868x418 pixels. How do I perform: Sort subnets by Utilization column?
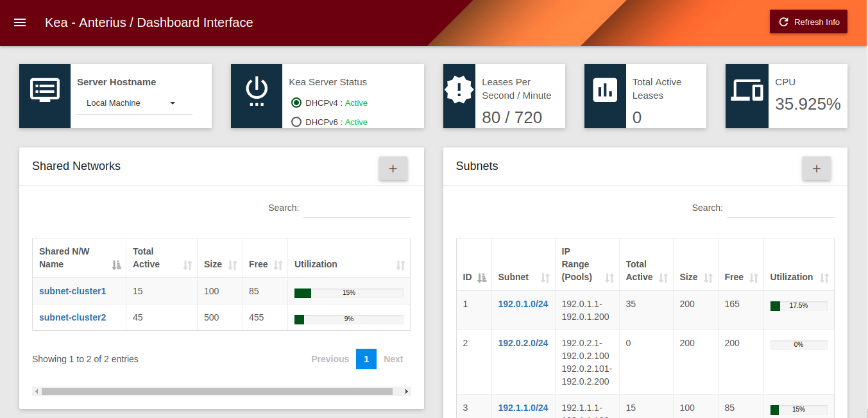point(799,264)
